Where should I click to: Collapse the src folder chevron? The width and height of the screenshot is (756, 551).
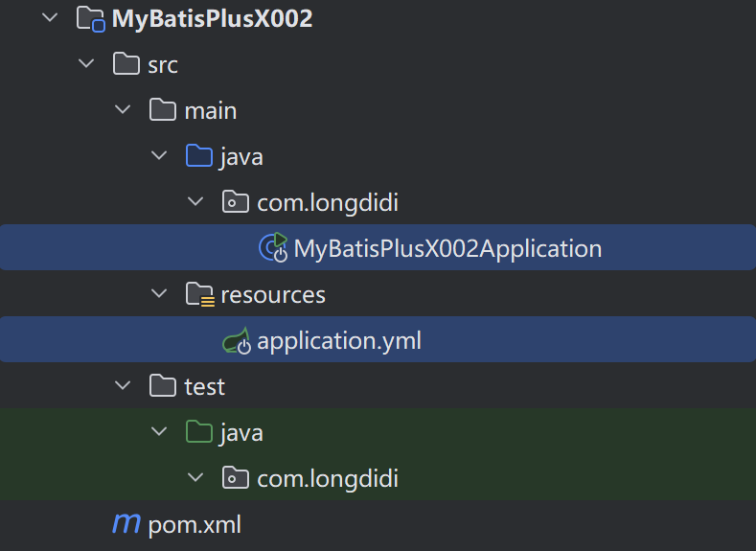pos(86,63)
